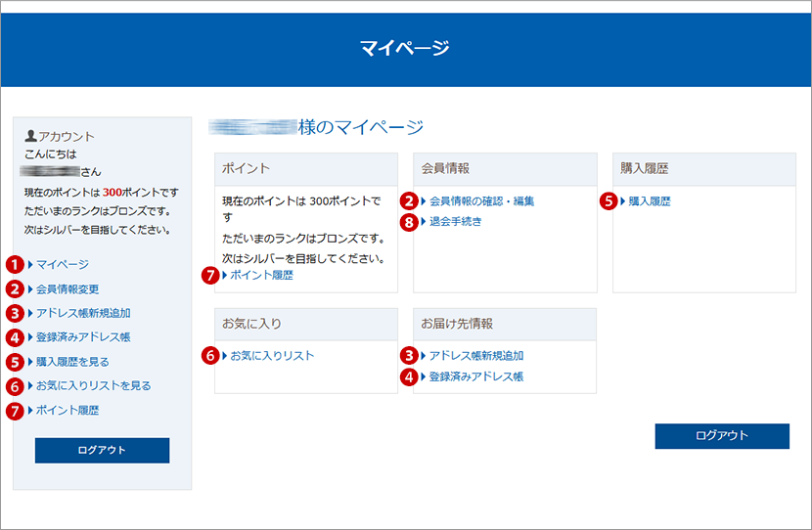
Task: Click the account person icon beside アカウント
Action: coord(30,136)
